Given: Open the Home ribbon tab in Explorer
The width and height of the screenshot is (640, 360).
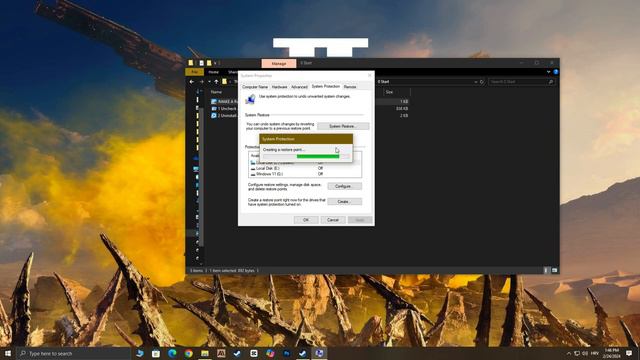Looking at the screenshot, I should [x=213, y=72].
